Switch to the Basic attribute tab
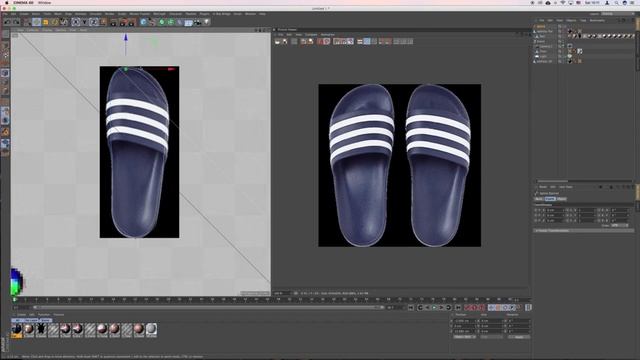This screenshot has height=360, width=640. [x=540, y=199]
